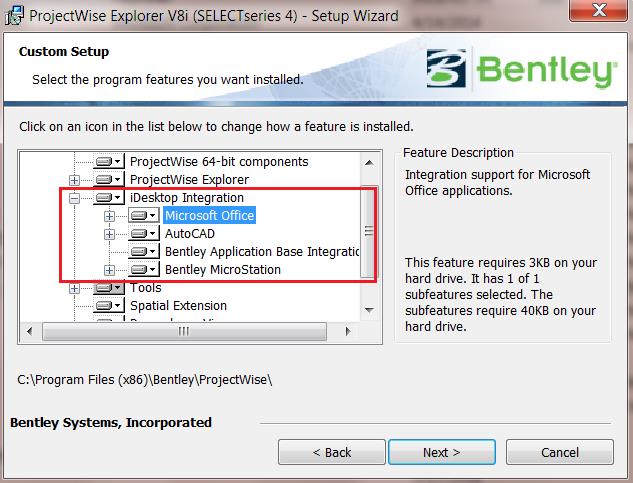Open dropdown for Bentley Application Base Integration

pyautogui.click(x=144, y=252)
